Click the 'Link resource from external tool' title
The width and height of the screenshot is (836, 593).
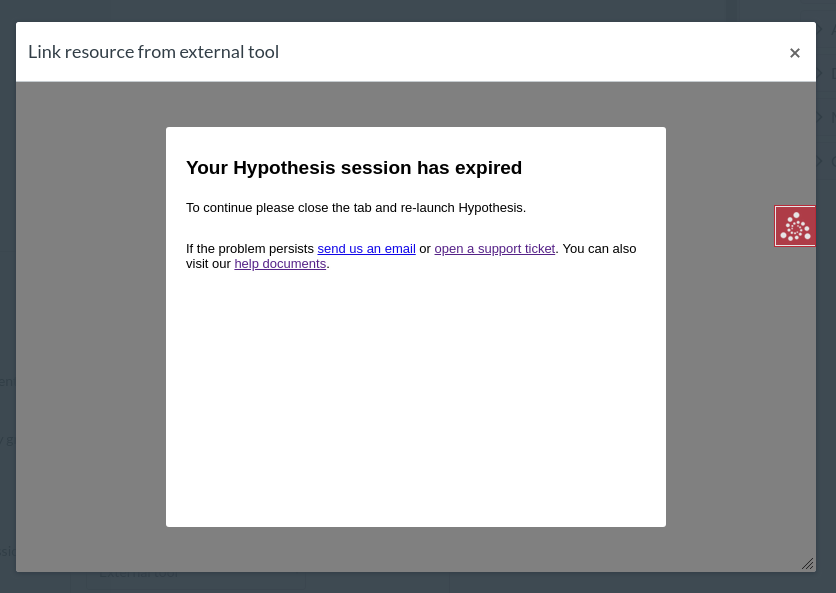click(154, 52)
